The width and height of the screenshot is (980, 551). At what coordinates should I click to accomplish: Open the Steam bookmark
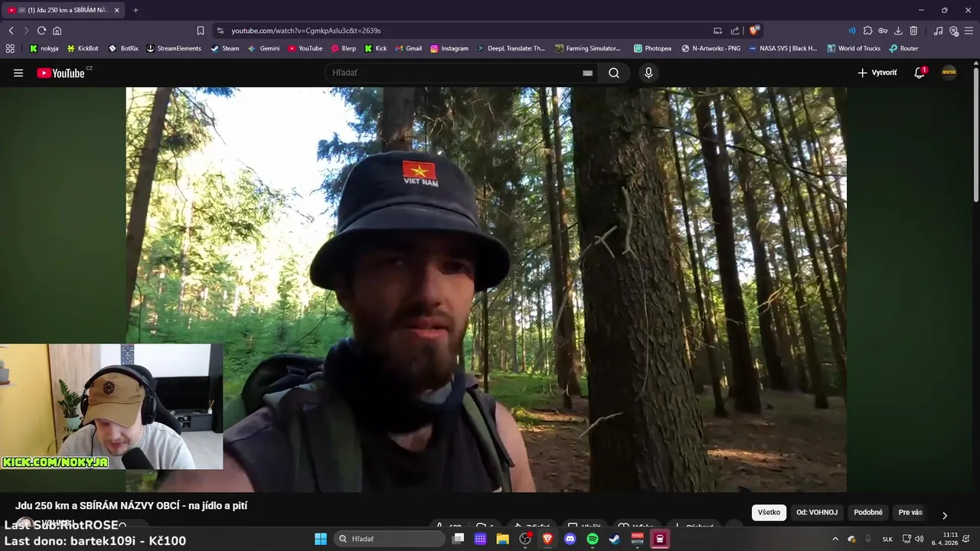click(x=225, y=48)
